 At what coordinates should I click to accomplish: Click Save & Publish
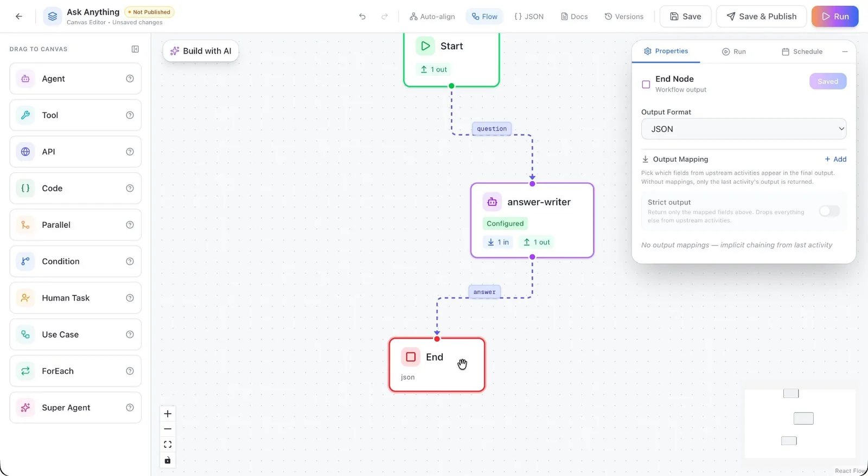(x=761, y=16)
